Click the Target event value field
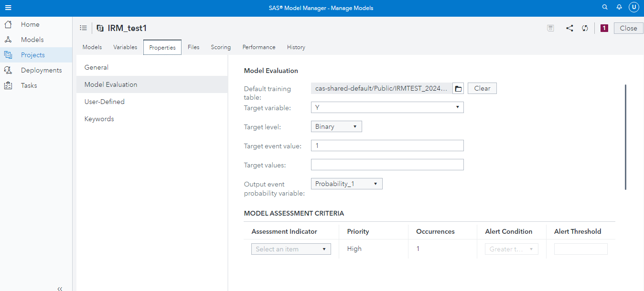 point(387,145)
